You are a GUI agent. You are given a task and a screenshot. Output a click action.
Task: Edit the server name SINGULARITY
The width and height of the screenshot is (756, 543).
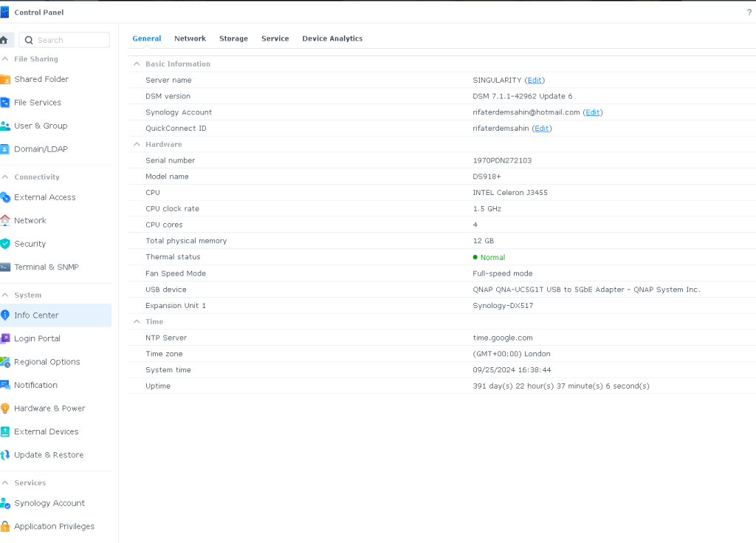click(535, 80)
